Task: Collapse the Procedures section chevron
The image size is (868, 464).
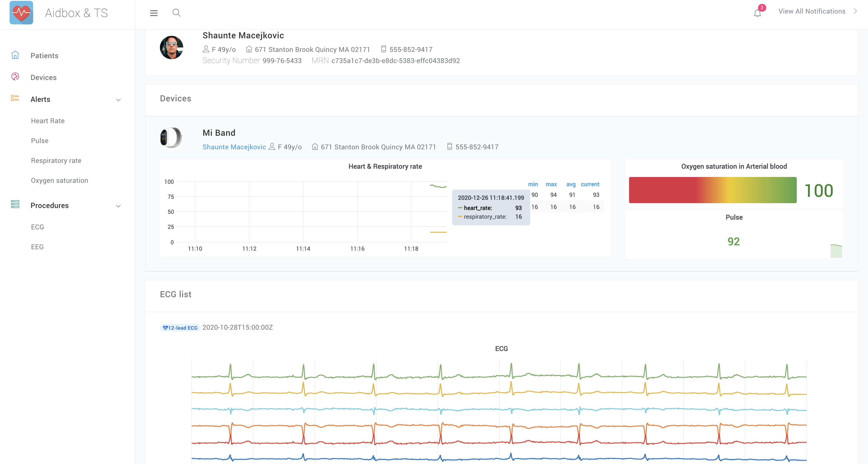Action: tap(118, 206)
